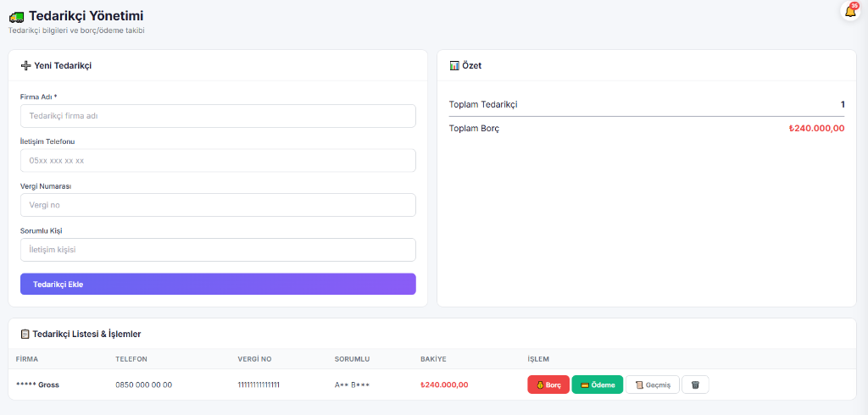Select the responsible person 'A** B***'
This screenshot has height=415, width=868.
click(352, 385)
